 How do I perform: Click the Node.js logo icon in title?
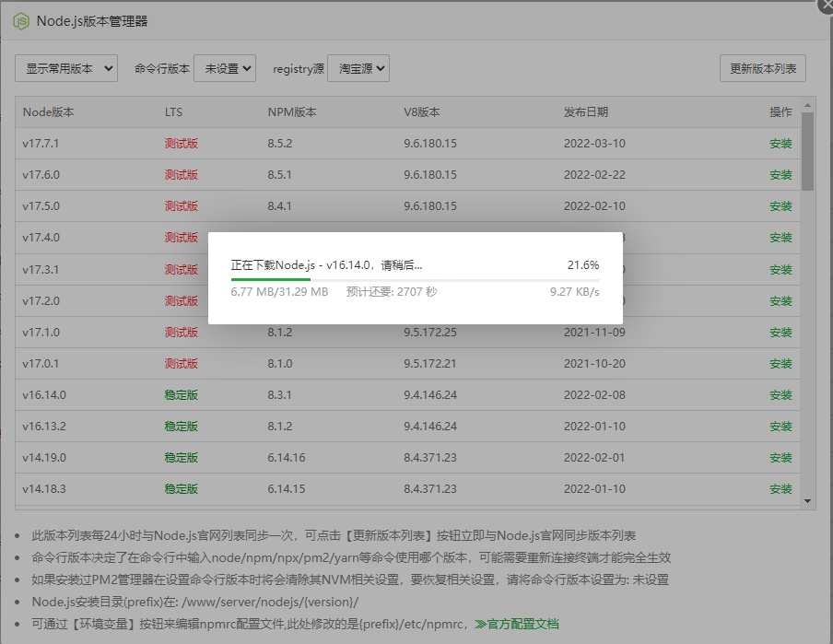[20, 22]
